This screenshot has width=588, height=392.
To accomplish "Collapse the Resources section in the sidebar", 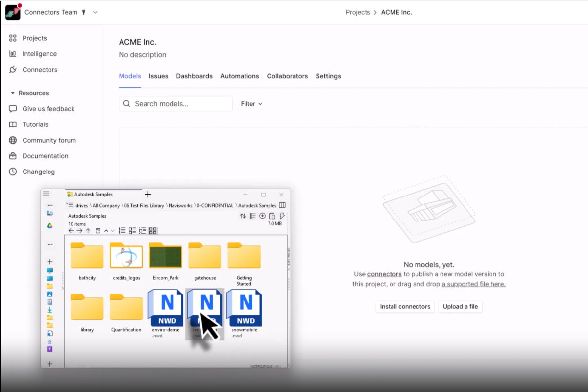I will (x=12, y=93).
